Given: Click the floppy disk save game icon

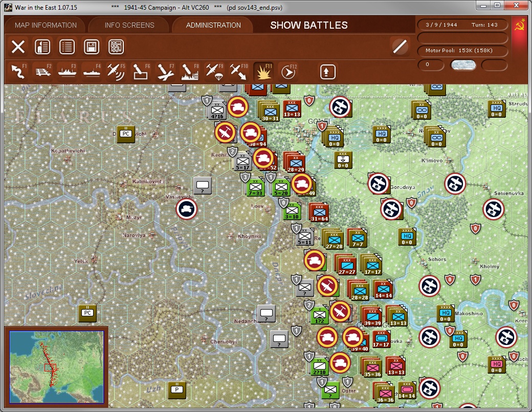Looking at the screenshot, I should click(91, 47).
